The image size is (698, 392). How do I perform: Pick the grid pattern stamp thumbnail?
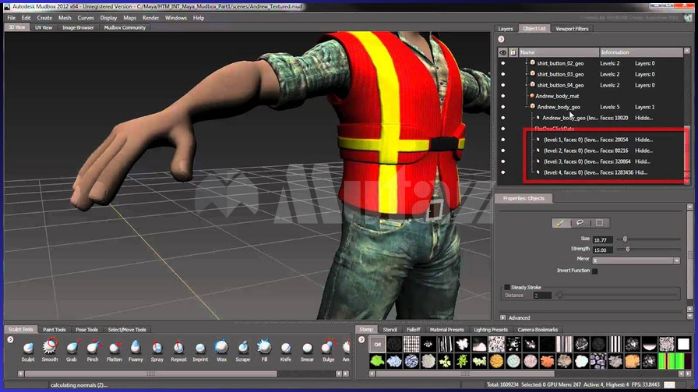411,344
